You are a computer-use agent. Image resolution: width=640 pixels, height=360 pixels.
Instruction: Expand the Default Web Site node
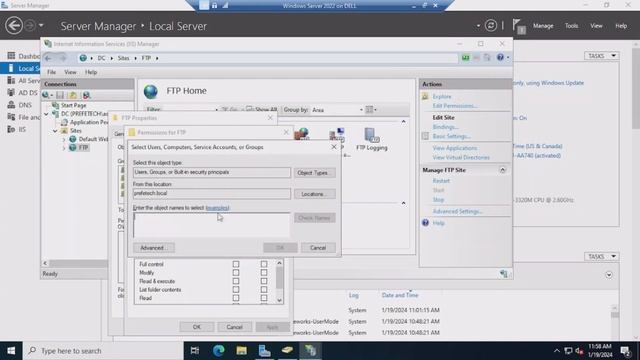click(x=64, y=140)
